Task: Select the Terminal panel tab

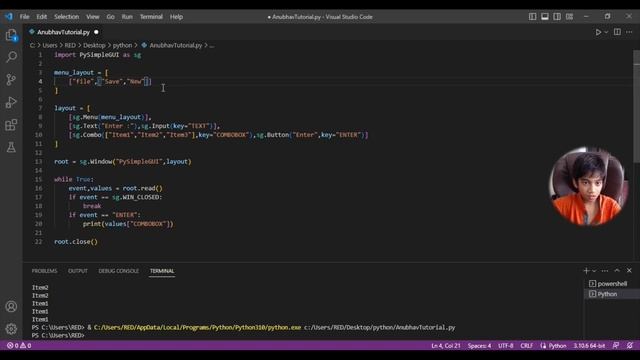Action: [162, 271]
